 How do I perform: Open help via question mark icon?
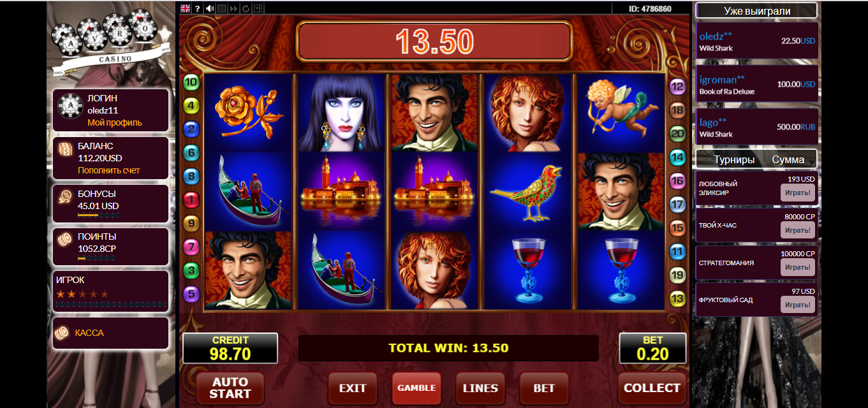(197, 8)
